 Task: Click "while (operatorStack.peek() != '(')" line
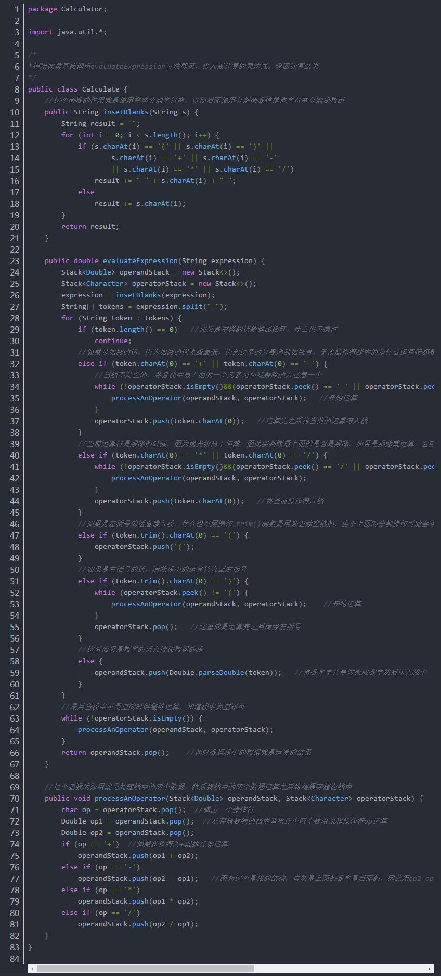[172, 592]
